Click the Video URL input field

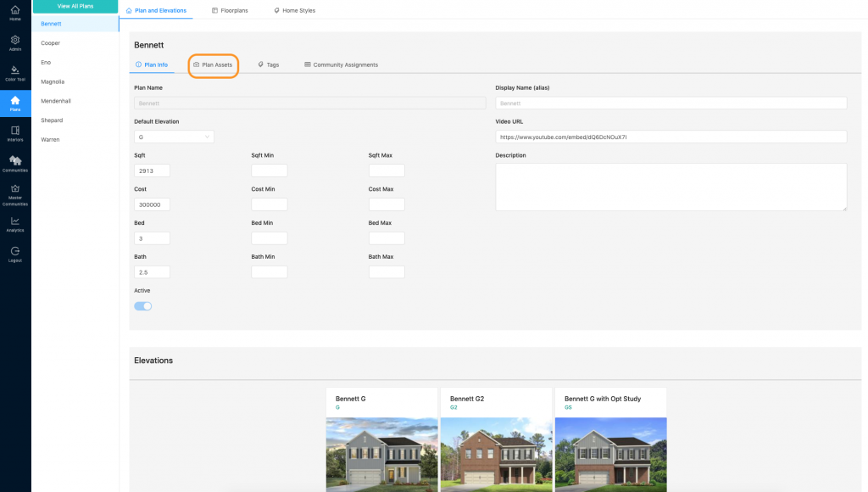670,137
